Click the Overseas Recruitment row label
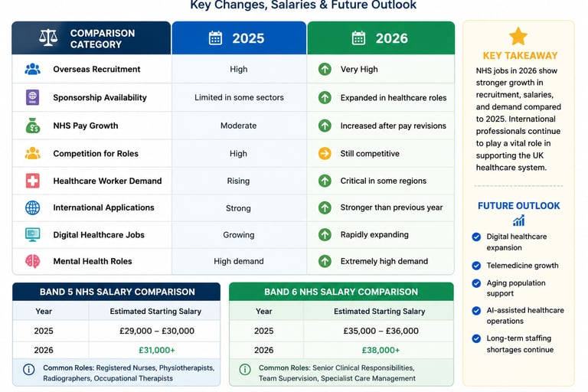Image resolution: width=588 pixels, height=392 pixels. (96, 69)
